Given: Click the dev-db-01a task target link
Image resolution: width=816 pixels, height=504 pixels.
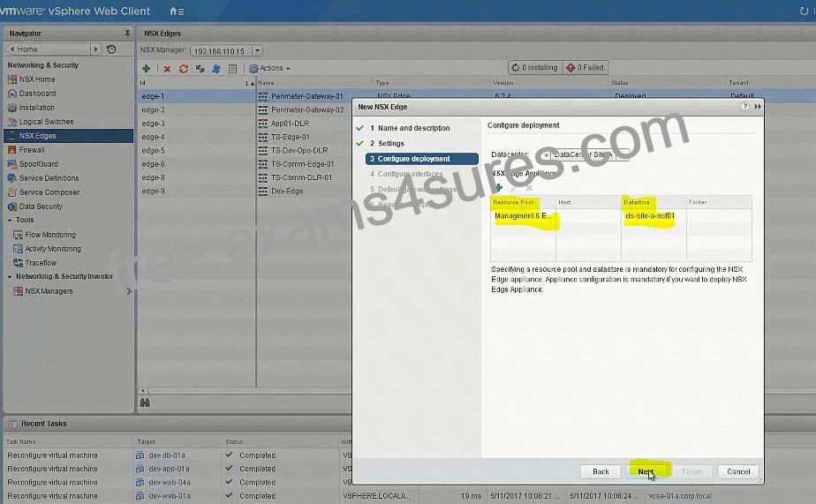Looking at the screenshot, I should click(x=167, y=455).
